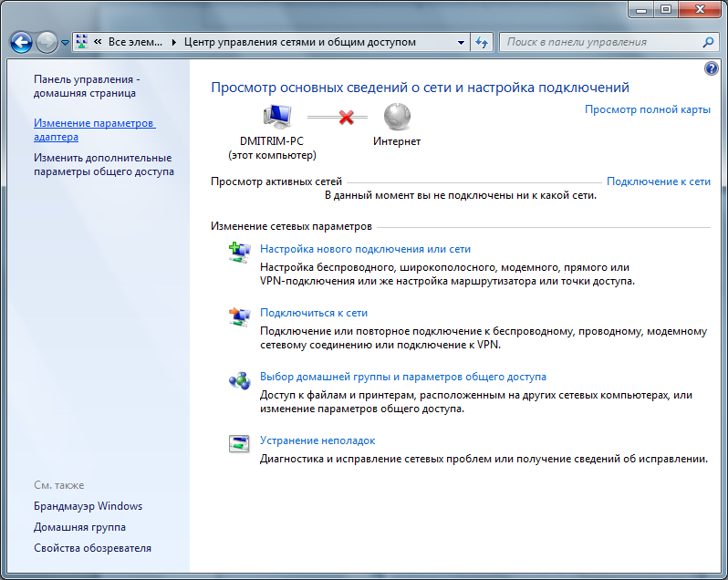Click the Refresh button in address bar
Image resolution: width=728 pixels, height=580 pixels.
tap(482, 42)
